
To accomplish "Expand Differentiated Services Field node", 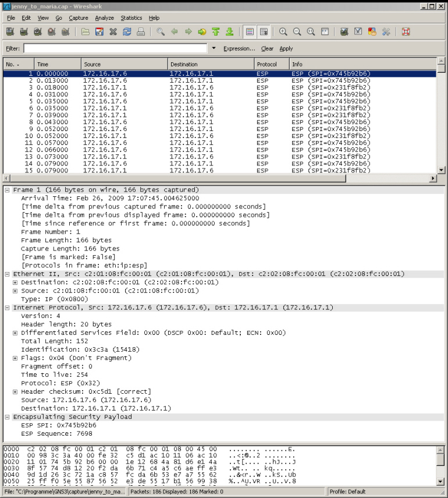I will [x=15, y=333].
